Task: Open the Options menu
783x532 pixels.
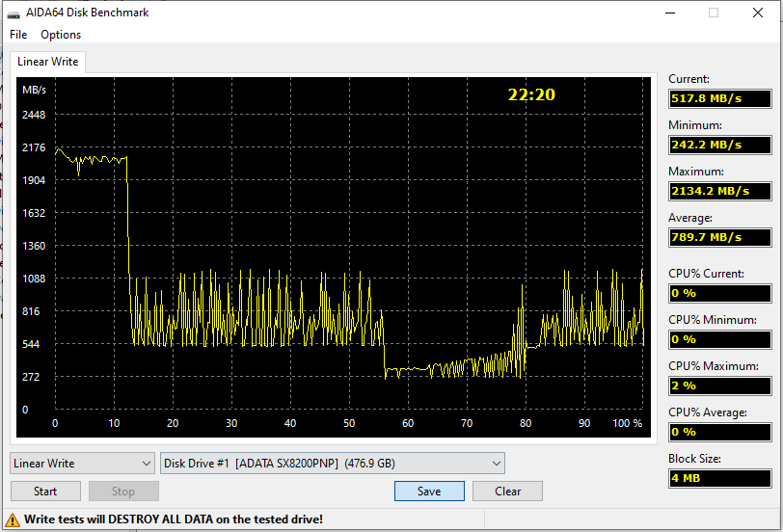Action: point(61,35)
